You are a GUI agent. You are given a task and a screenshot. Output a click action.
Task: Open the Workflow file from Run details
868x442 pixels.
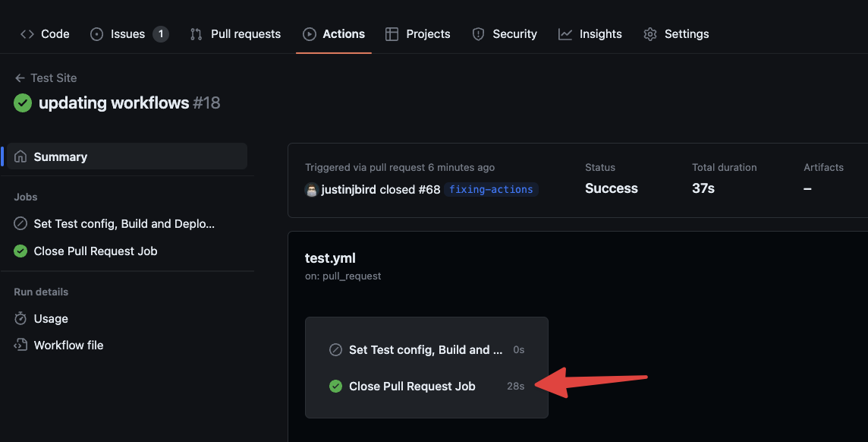tap(68, 345)
